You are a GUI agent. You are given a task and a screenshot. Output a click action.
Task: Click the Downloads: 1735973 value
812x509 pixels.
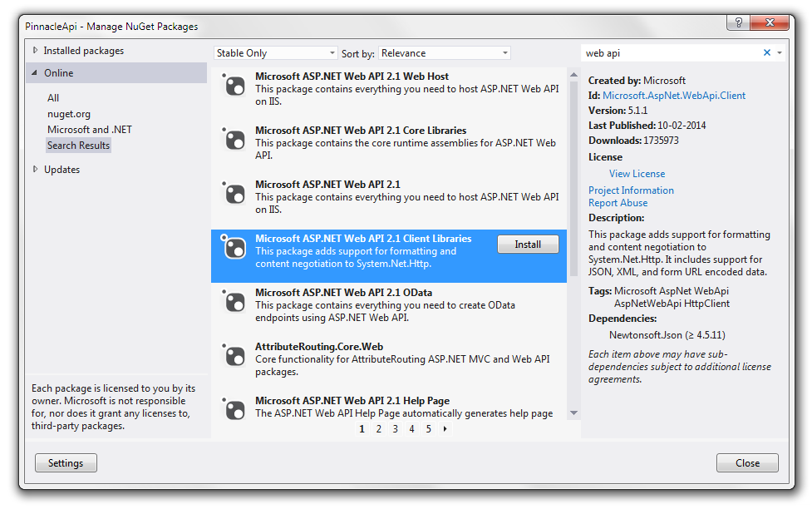click(633, 141)
